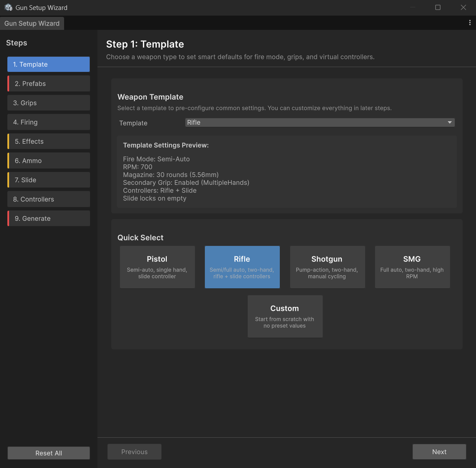Image resolution: width=476 pixels, height=468 pixels.
Task: Go to step 2. Prefabs
Action: point(49,84)
